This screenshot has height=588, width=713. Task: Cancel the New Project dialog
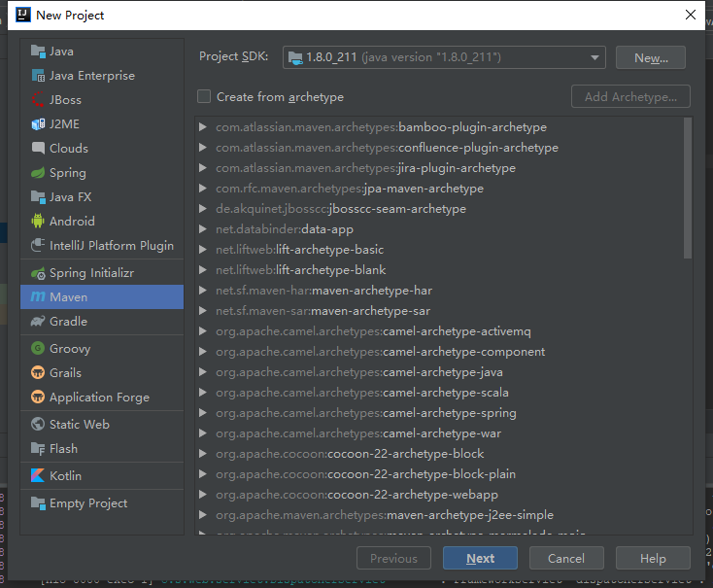point(566,558)
